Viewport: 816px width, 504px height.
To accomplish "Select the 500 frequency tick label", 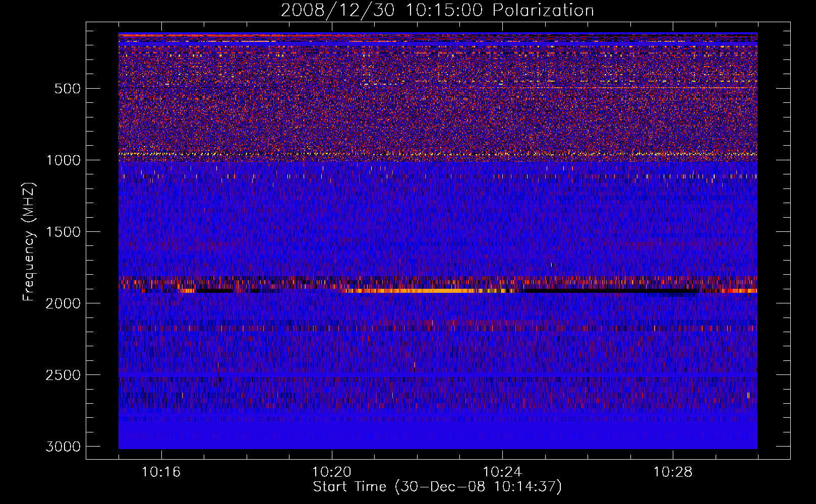I will pos(67,89).
